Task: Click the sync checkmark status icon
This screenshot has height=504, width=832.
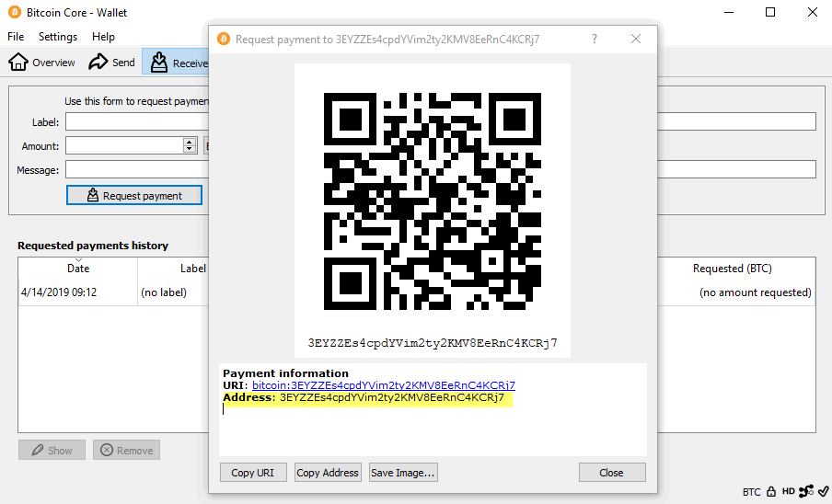Action: pyautogui.click(x=823, y=491)
